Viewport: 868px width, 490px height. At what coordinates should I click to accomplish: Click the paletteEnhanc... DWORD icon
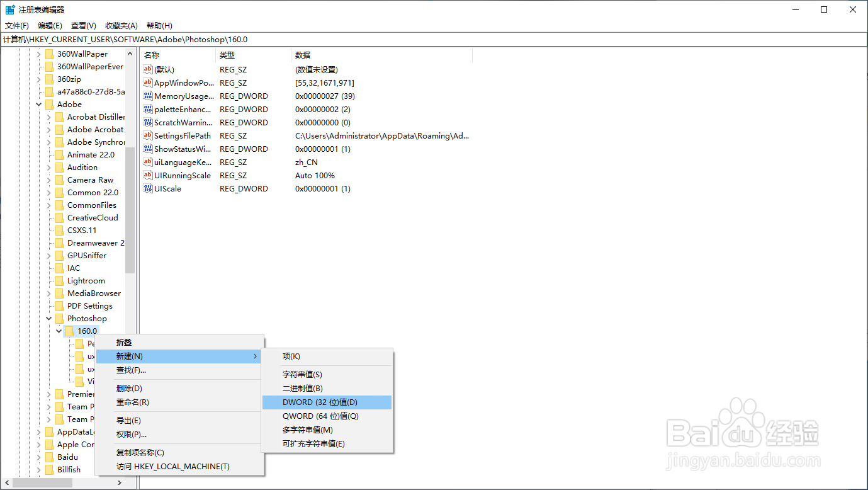click(148, 109)
